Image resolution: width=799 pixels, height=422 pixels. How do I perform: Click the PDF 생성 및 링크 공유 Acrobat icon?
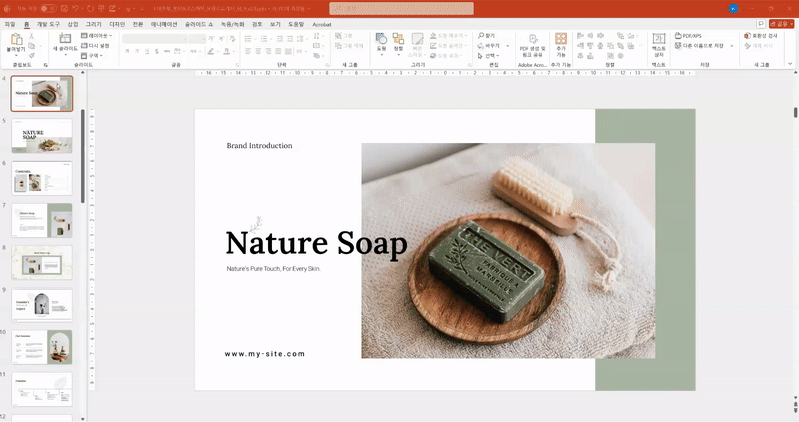click(x=533, y=40)
